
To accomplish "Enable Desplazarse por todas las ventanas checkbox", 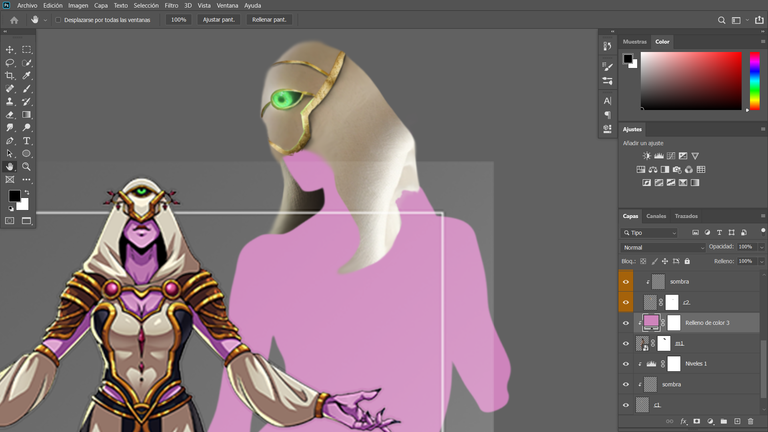I will point(58,20).
